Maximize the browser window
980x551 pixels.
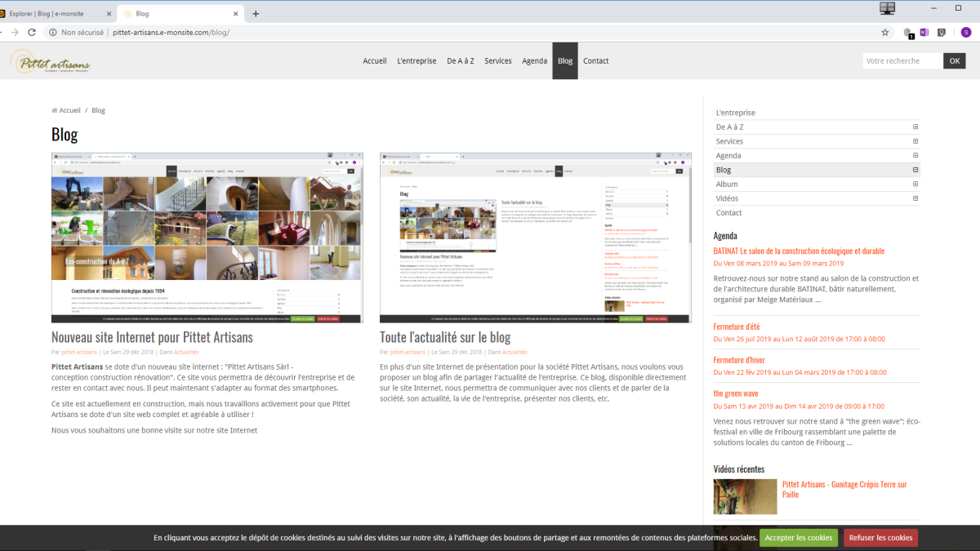point(958,8)
